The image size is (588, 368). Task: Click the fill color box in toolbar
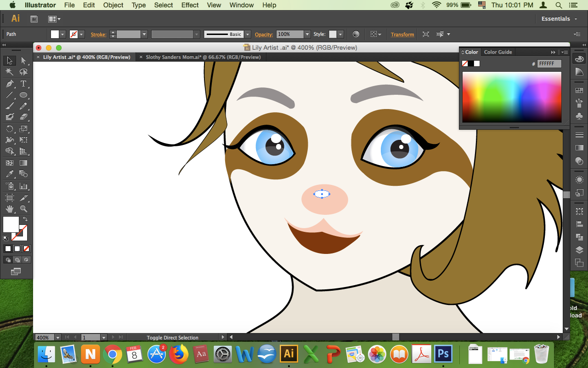(11, 224)
